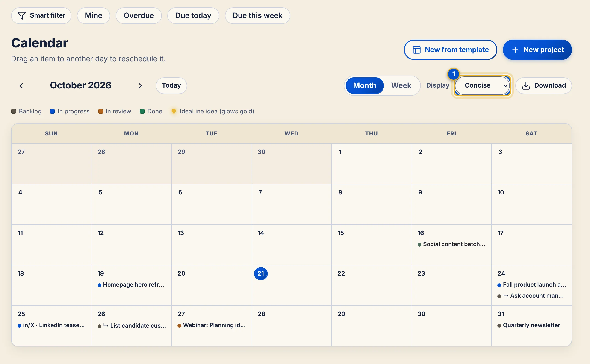Click the Done legend label
This screenshot has width=590, height=364.
155,111
